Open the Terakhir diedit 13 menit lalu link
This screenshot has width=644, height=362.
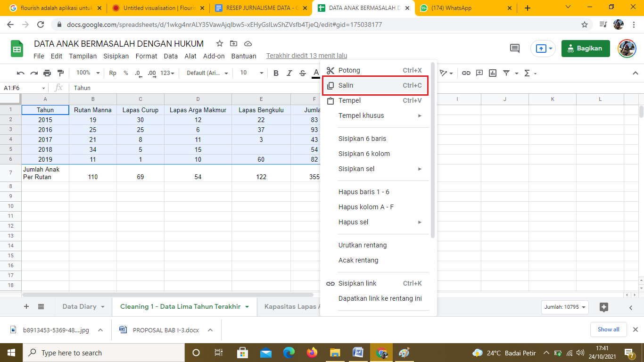click(x=306, y=56)
